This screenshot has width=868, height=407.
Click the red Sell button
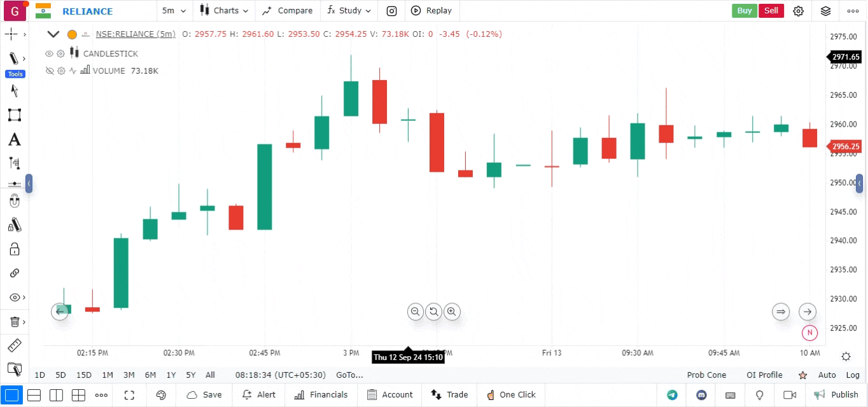point(771,11)
